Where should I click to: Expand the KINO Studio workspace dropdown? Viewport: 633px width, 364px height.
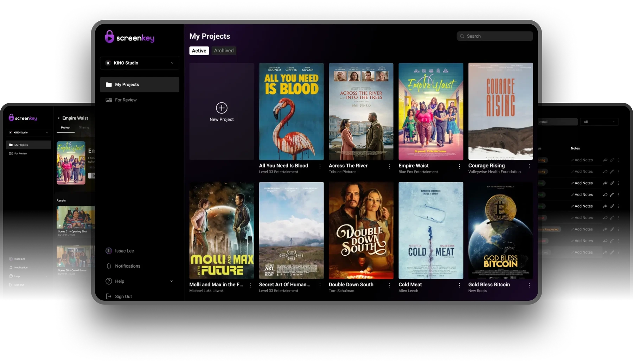click(172, 63)
